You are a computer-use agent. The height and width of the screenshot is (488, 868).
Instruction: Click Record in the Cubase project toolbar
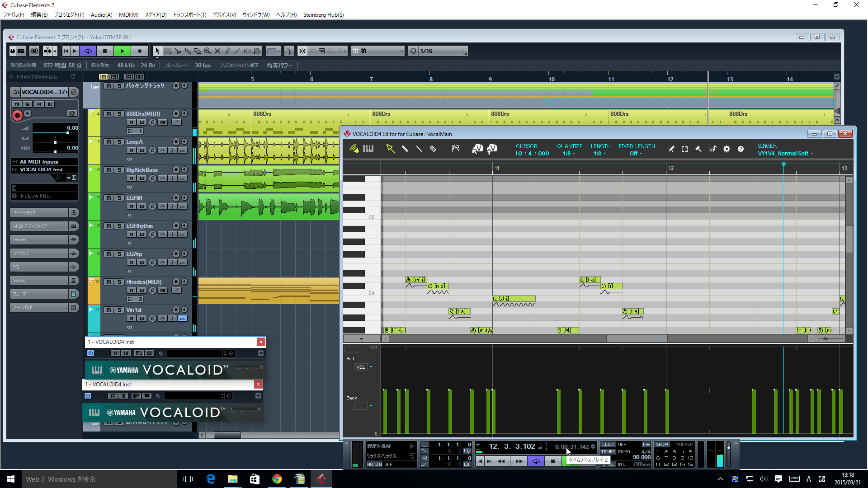click(x=140, y=51)
